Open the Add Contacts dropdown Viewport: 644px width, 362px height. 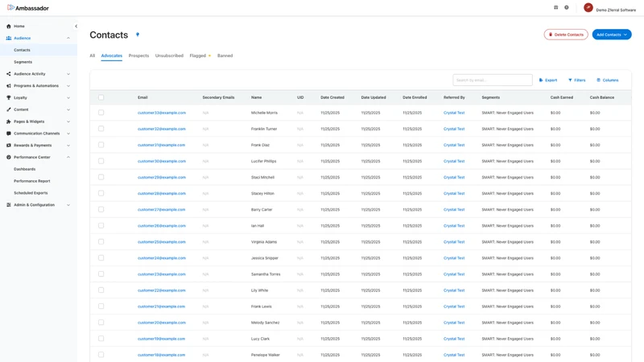612,35
